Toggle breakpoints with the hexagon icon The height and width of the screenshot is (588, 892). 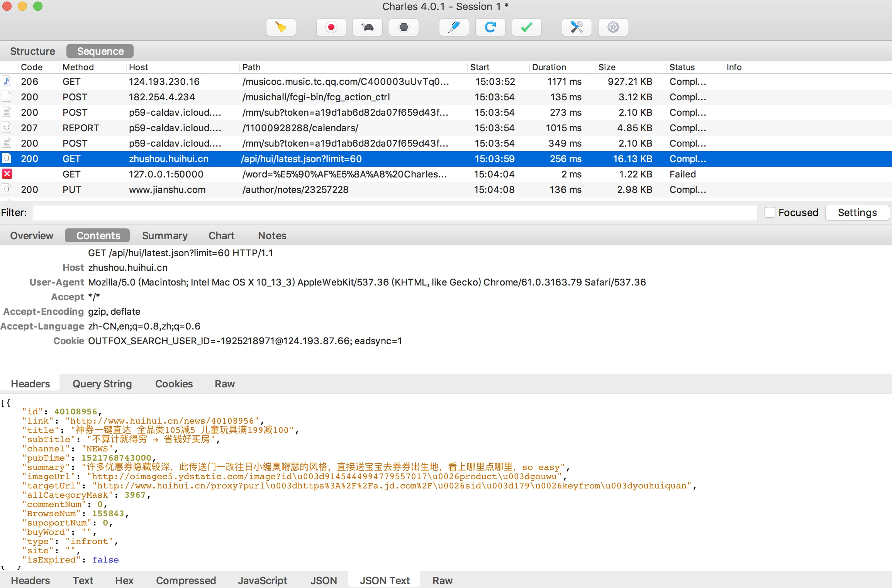(404, 27)
